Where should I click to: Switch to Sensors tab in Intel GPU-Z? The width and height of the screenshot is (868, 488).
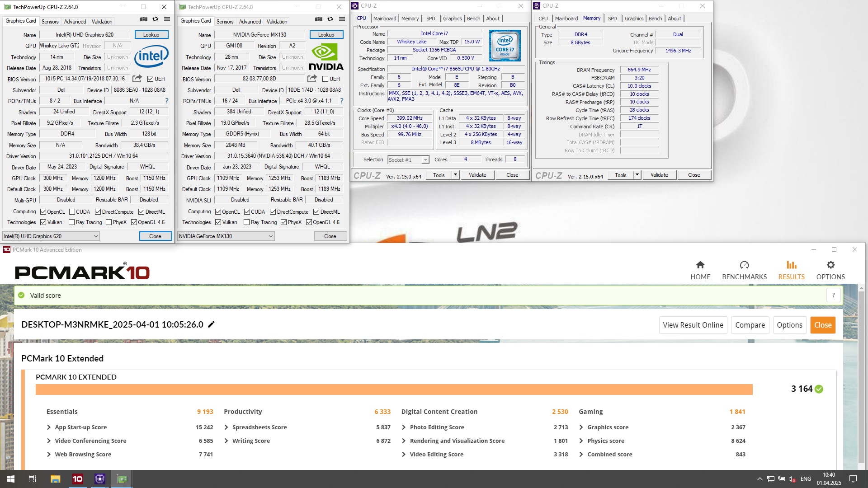[50, 21]
